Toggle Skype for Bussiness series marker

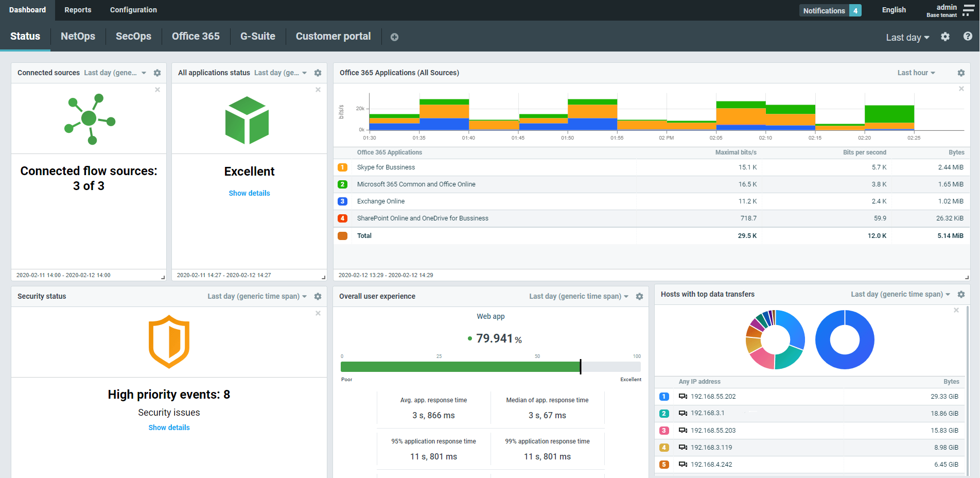click(x=342, y=167)
